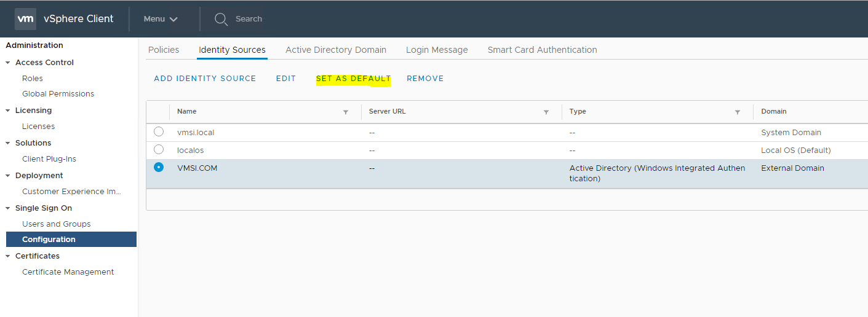This screenshot has height=317, width=868.
Task: Open the Smart Card Authentication tab
Action: [x=542, y=50]
